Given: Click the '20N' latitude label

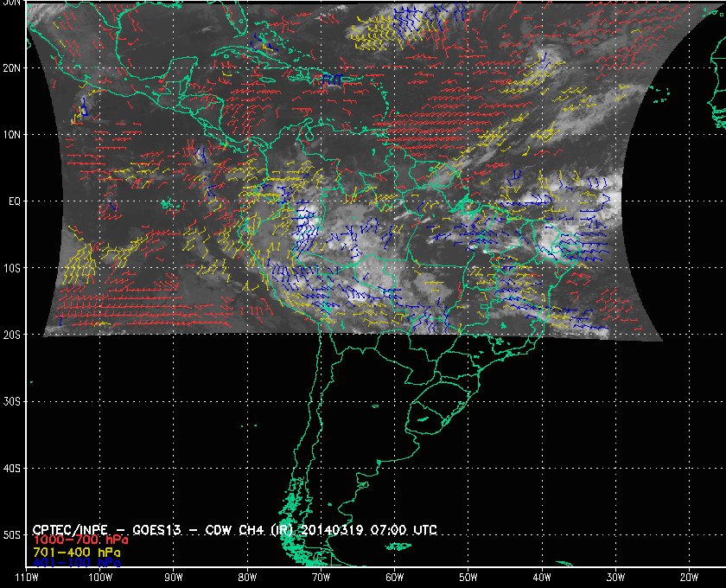Looking at the screenshot, I should click(x=12, y=68).
